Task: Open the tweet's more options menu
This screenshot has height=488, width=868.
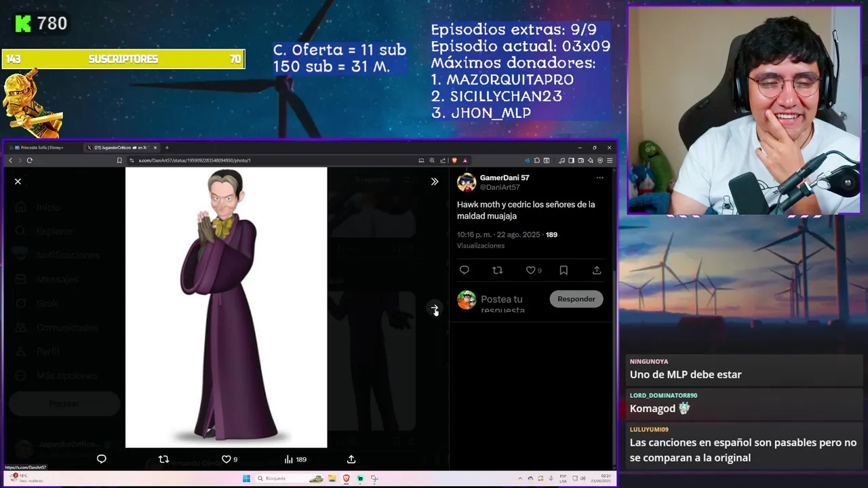Action: pos(599,178)
